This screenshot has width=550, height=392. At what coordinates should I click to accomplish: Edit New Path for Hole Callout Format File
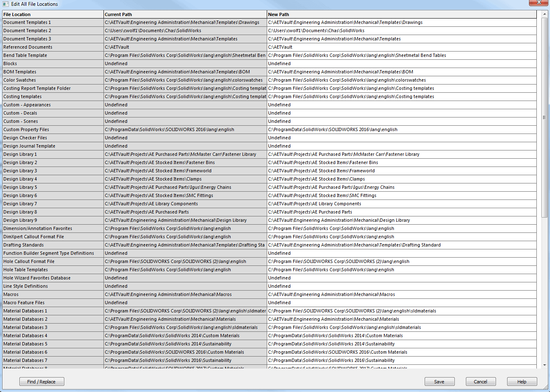pos(402,261)
